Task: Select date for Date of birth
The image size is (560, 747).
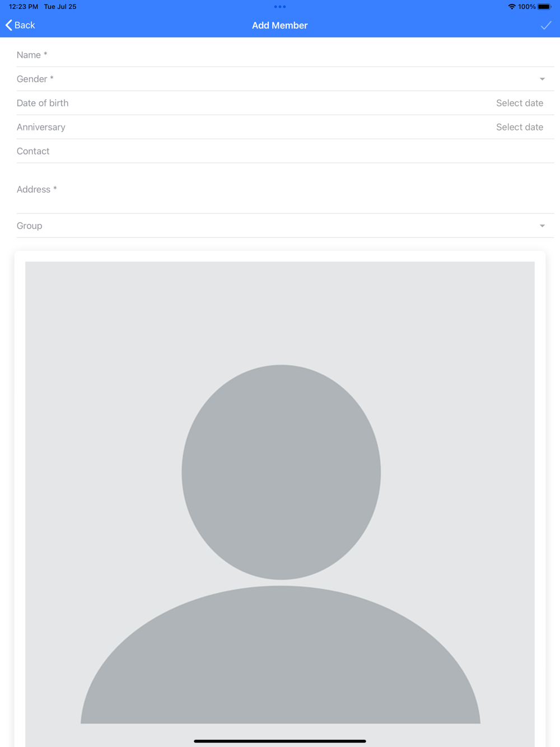Action: point(520,103)
